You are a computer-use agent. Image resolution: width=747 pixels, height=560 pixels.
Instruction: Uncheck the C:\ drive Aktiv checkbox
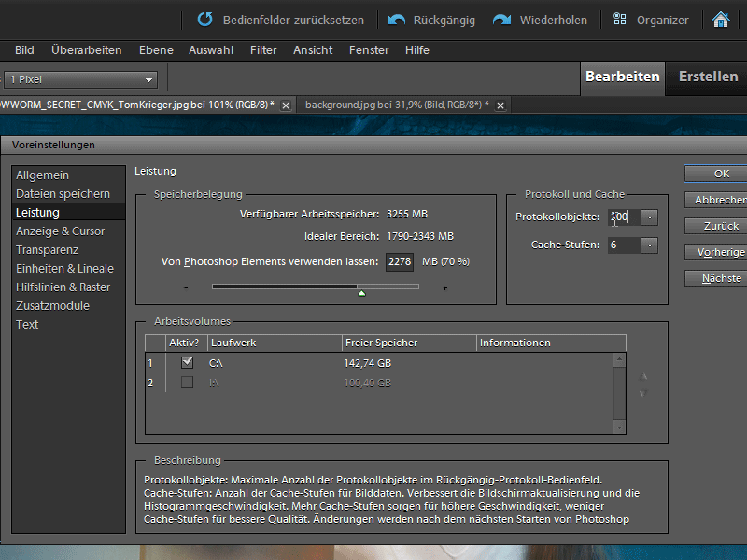click(x=188, y=362)
